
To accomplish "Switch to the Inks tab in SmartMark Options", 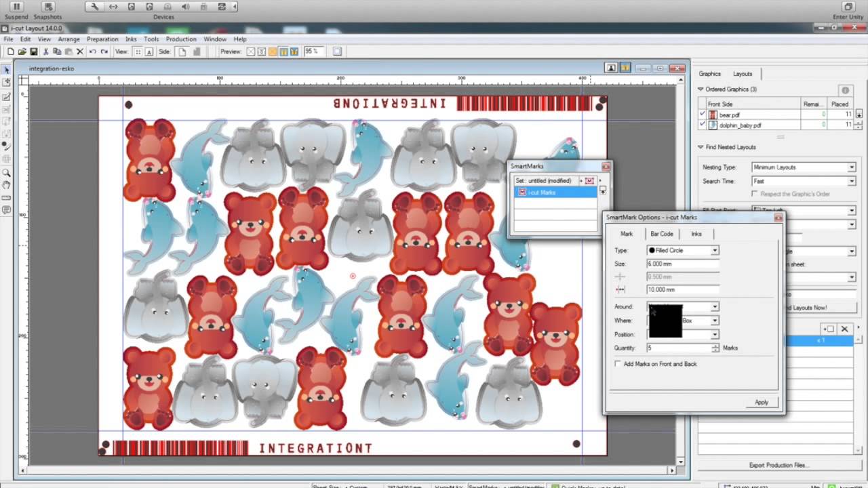I will coord(696,234).
